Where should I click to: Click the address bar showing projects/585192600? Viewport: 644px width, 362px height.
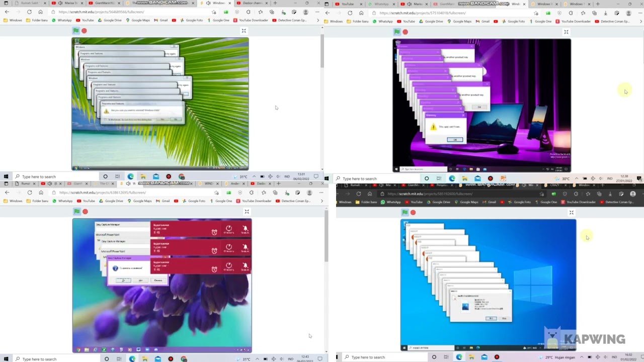(458, 194)
